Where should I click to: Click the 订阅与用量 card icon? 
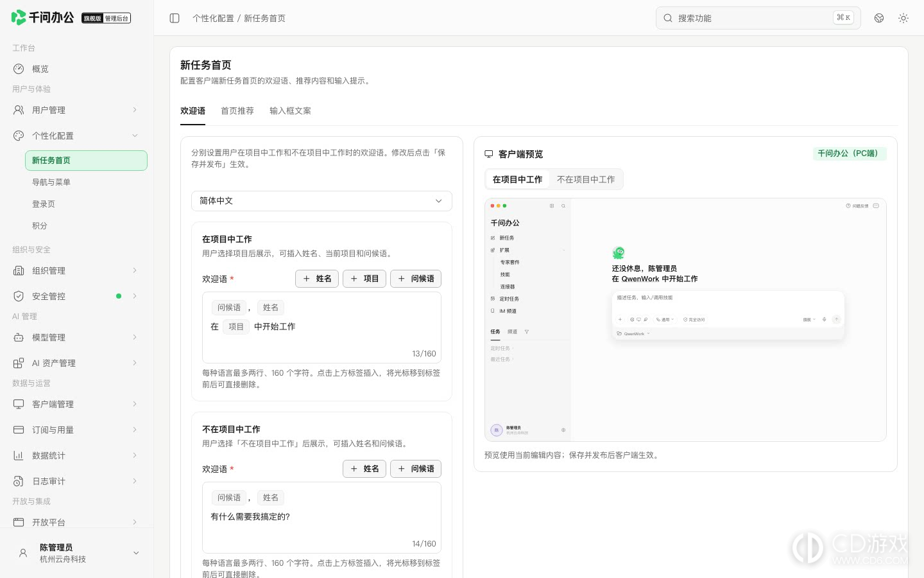click(19, 430)
